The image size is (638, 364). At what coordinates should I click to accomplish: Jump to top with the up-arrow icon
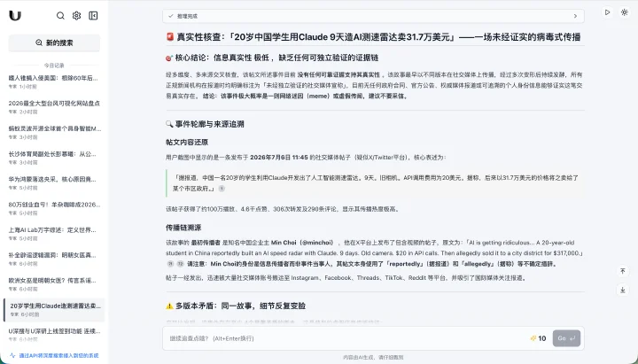click(623, 271)
